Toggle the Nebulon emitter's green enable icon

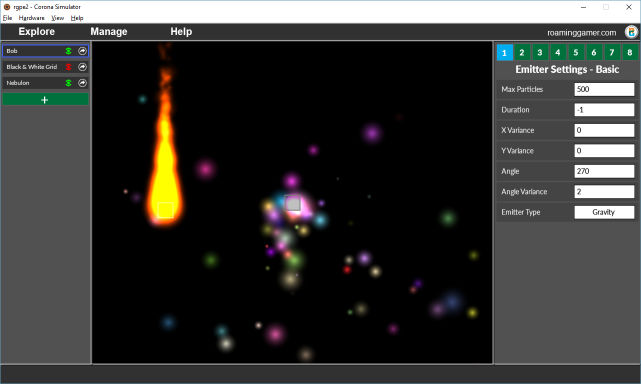(68, 83)
